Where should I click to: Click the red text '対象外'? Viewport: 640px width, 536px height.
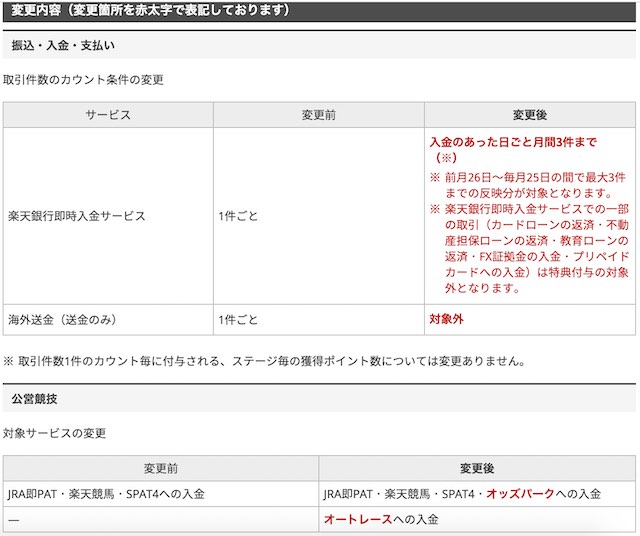coord(446,319)
